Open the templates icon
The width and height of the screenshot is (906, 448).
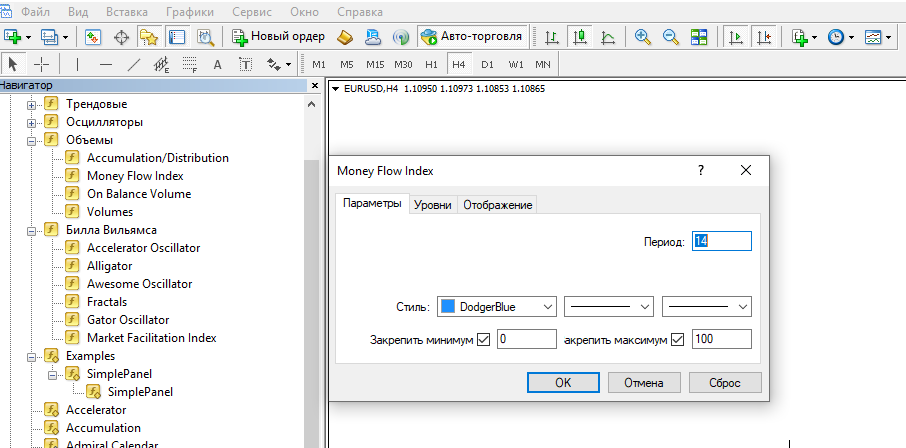872,37
